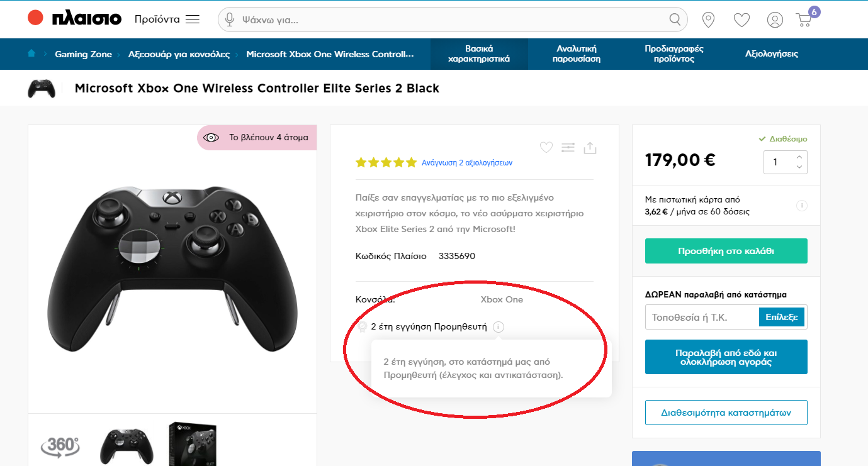Open the Ανάγνωση 2 αξιολογήσεων link
Screen dimensions: 868x466
click(466, 163)
